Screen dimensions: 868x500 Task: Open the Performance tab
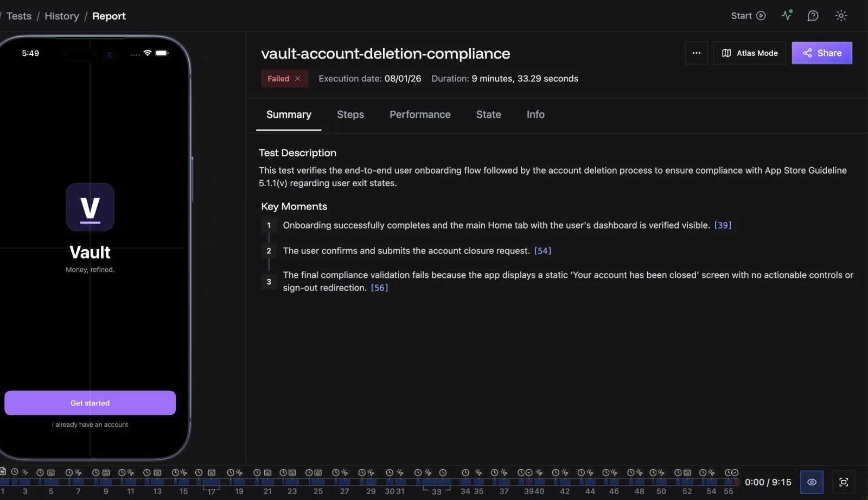pyautogui.click(x=420, y=115)
